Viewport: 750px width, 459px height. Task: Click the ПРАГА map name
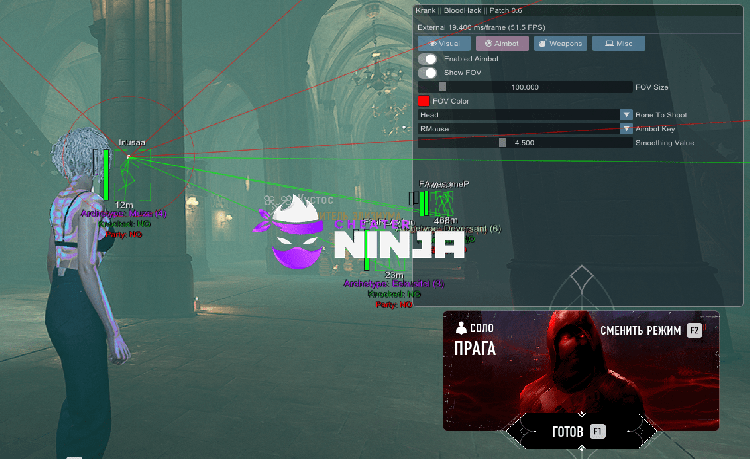[x=475, y=349]
